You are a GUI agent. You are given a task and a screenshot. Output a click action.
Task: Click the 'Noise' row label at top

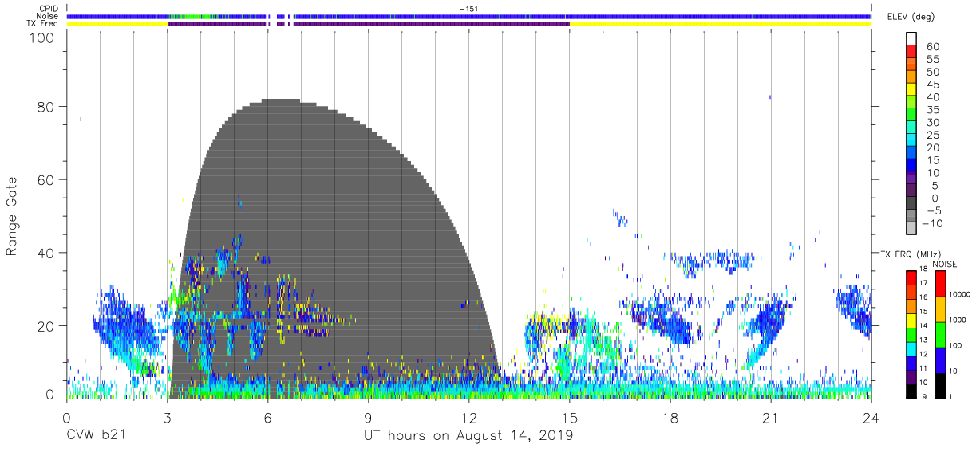47,16
